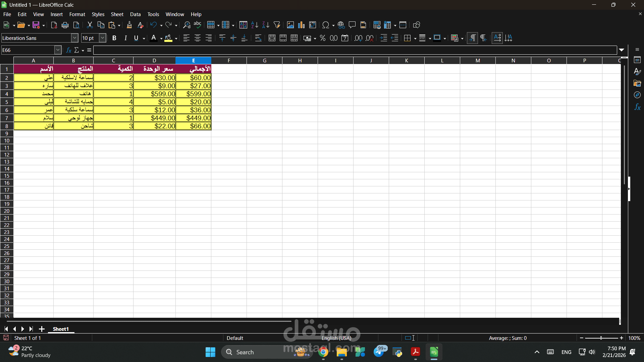Expand the Font Size dropdown

click(103, 38)
